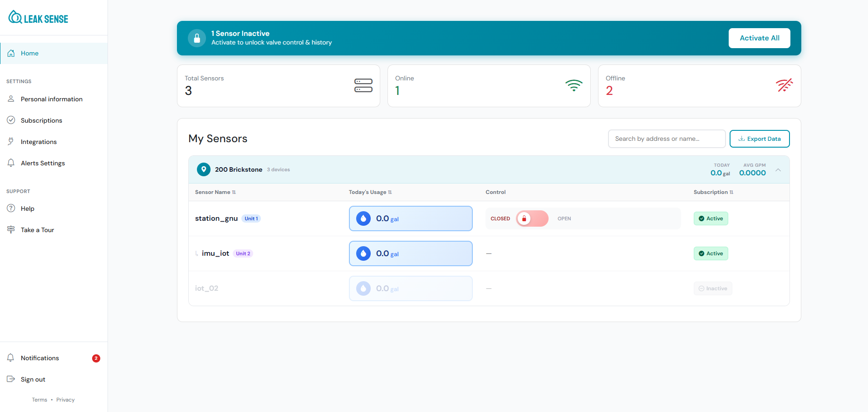Select the Online sensors card
The width and height of the screenshot is (868, 412).
coord(489,86)
